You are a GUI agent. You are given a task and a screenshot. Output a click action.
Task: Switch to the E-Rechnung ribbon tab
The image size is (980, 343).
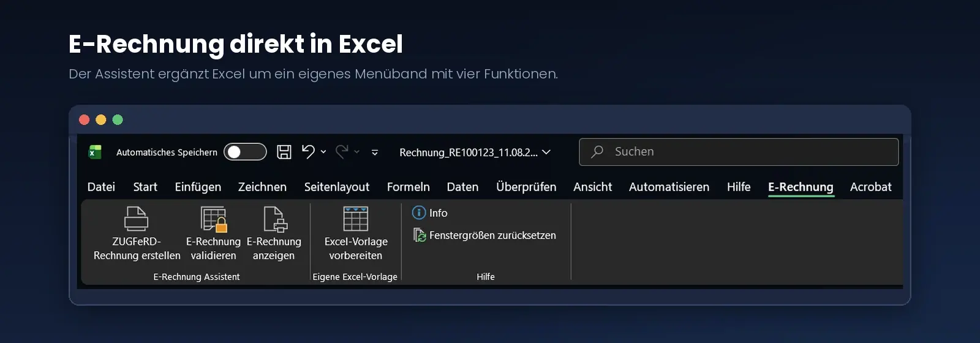point(801,187)
